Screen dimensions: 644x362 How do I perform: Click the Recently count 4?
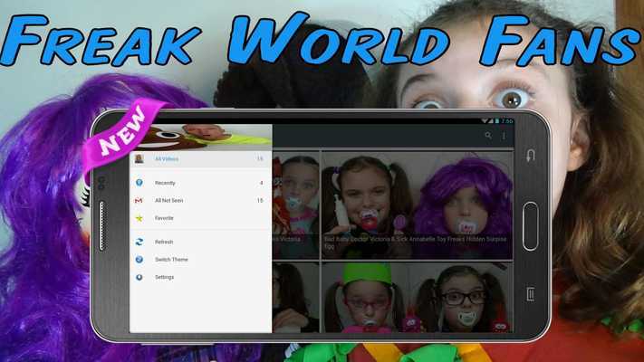pyautogui.click(x=261, y=183)
